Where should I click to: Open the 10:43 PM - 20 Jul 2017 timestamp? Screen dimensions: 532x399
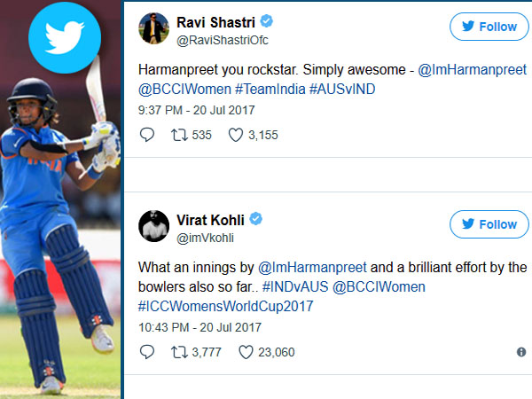199,327
